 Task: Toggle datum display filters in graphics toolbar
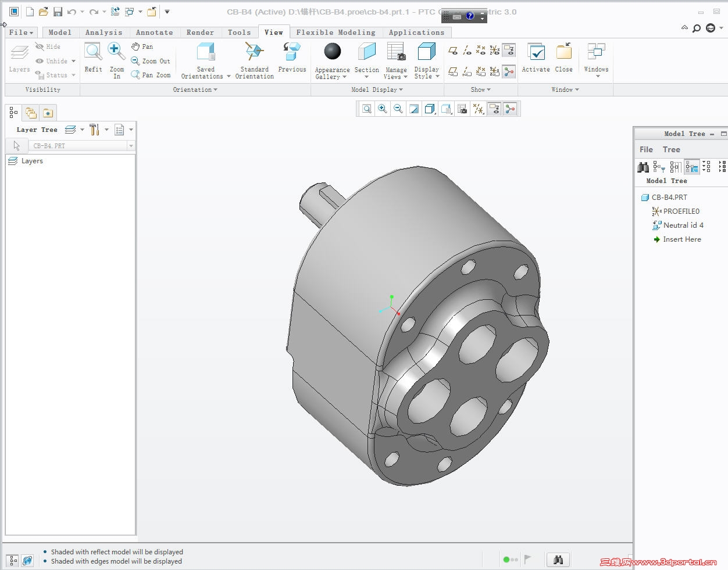[479, 109]
